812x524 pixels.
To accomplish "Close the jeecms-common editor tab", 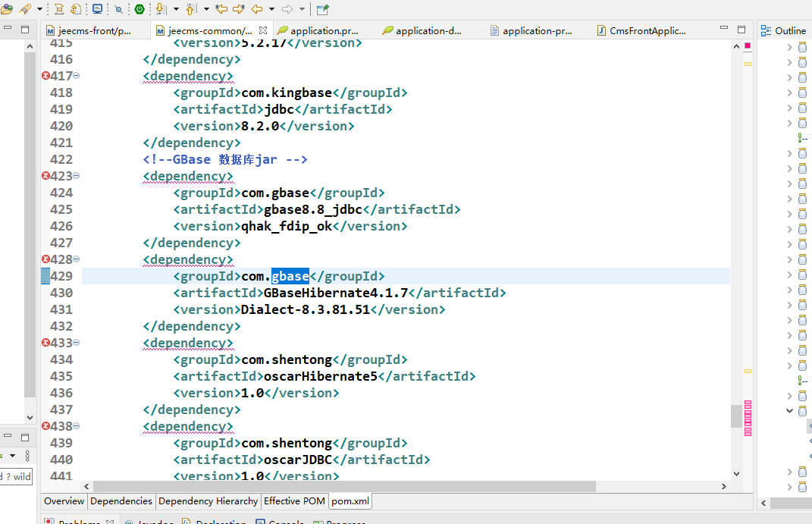I will [263, 30].
